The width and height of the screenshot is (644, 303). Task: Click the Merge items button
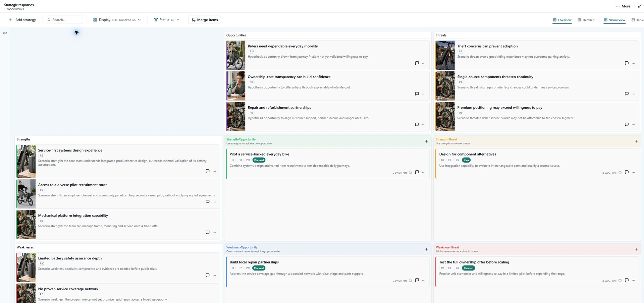tap(205, 20)
